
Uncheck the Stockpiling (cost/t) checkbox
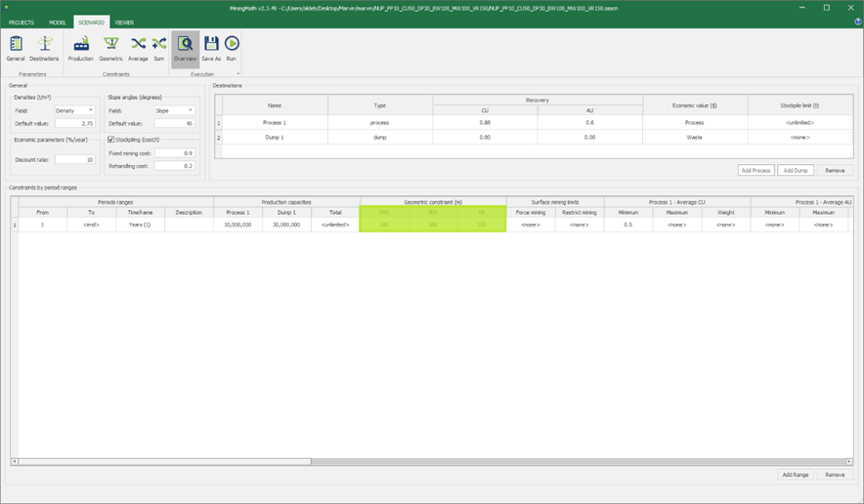click(x=110, y=140)
